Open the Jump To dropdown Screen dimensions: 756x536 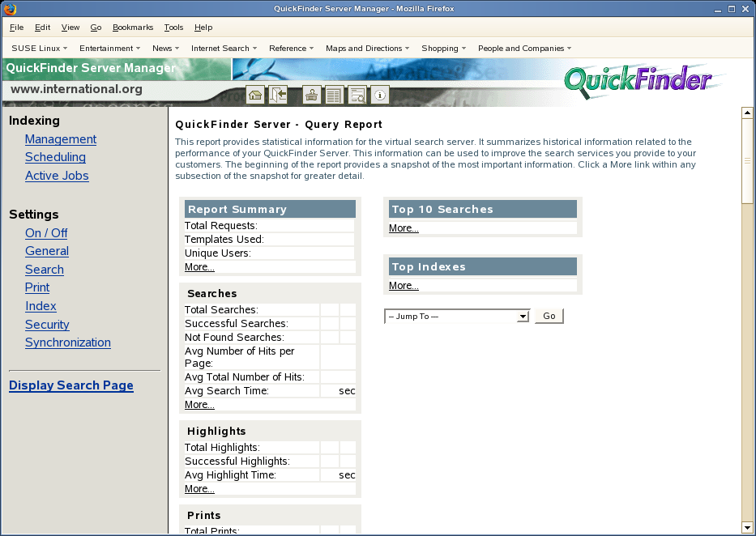click(457, 317)
